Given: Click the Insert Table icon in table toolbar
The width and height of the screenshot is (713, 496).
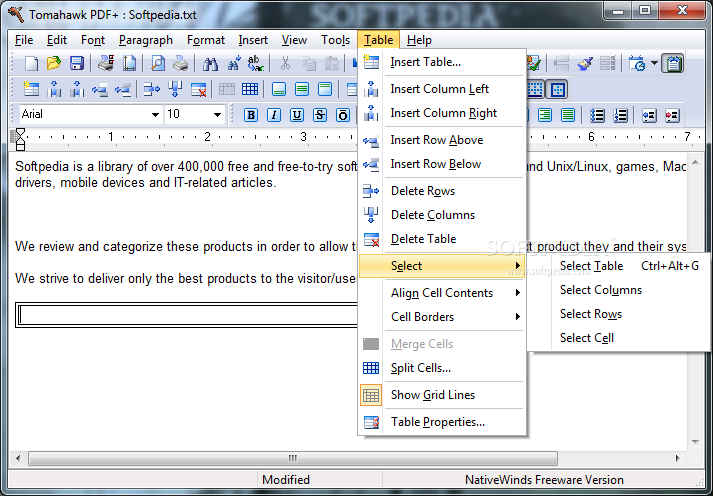Looking at the screenshot, I should [x=31, y=89].
